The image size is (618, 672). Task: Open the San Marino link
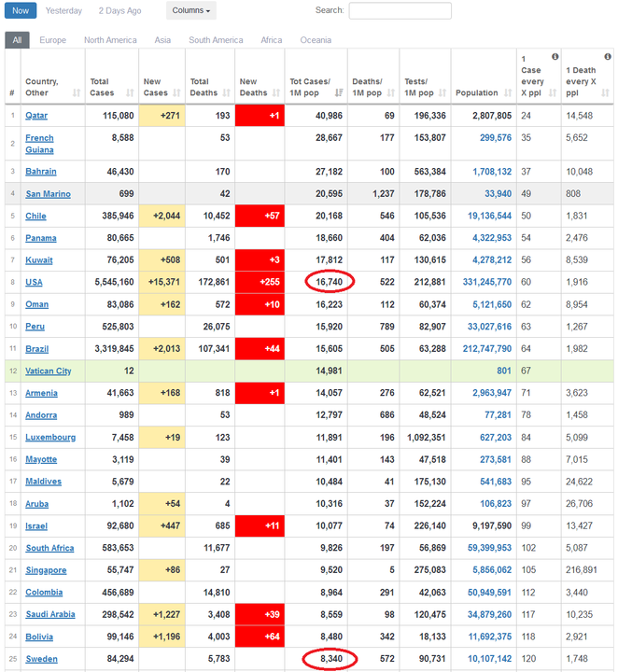coord(48,194)
